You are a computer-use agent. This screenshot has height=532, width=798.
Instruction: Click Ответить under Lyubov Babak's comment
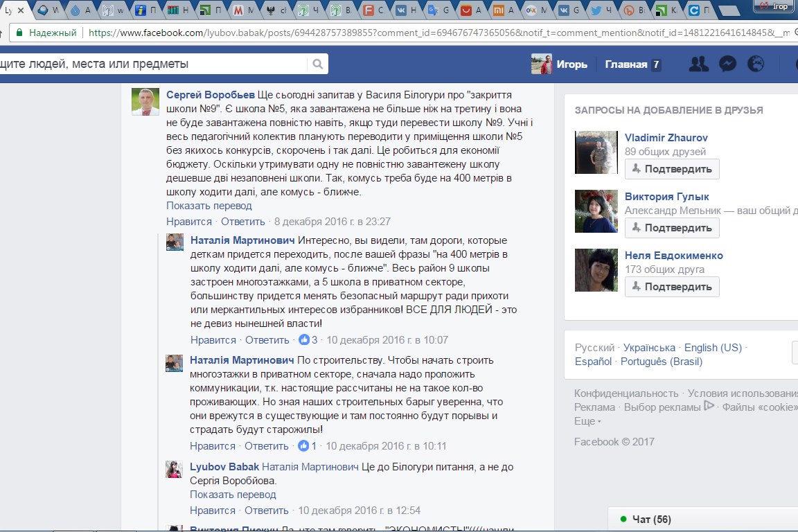(267, 511)
